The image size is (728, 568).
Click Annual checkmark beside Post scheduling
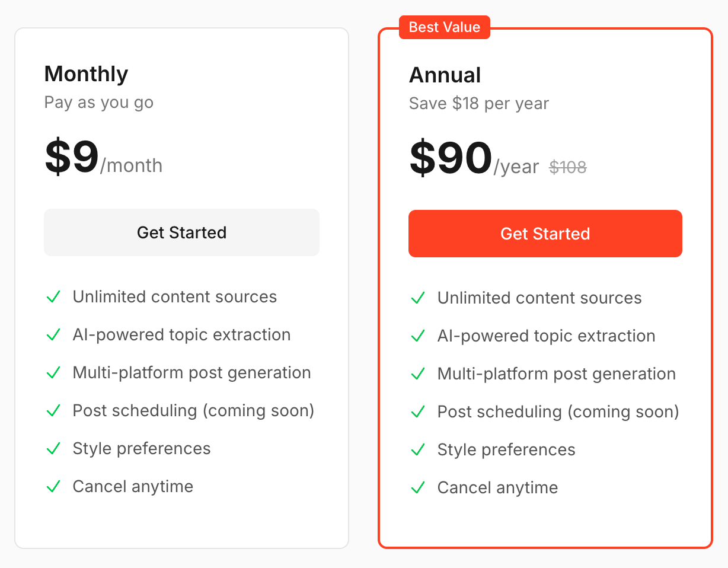click(x=418, y=411)
